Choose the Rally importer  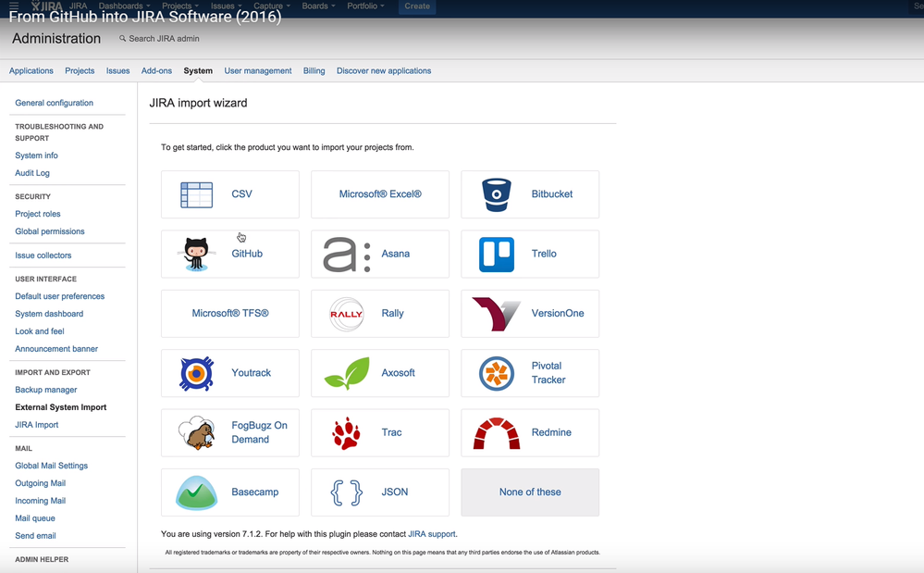coord(379,314)
